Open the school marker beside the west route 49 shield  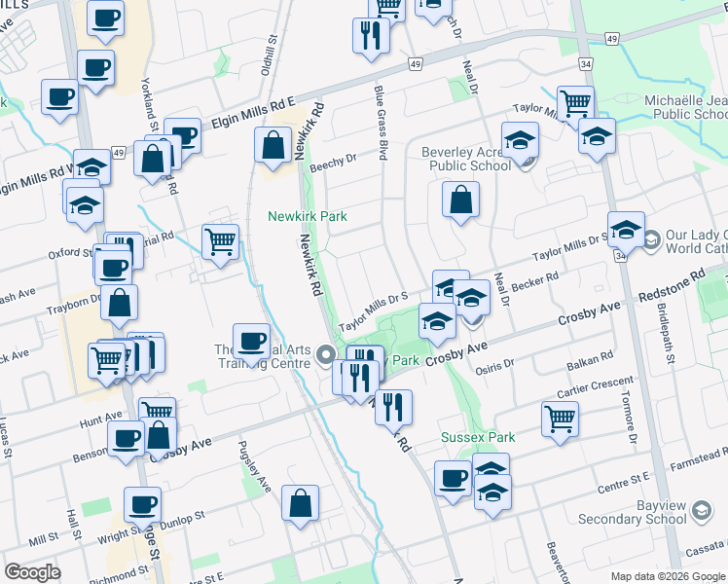click(x=91, y=167)
